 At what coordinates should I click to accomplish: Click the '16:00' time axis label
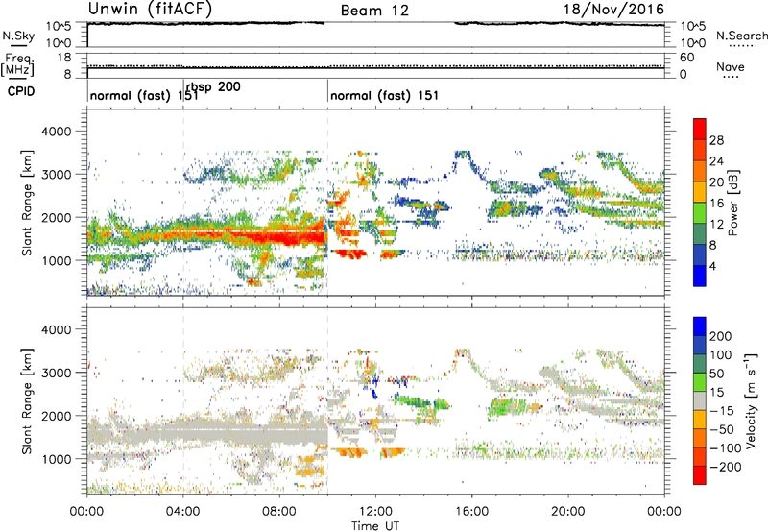pos(471,512)
